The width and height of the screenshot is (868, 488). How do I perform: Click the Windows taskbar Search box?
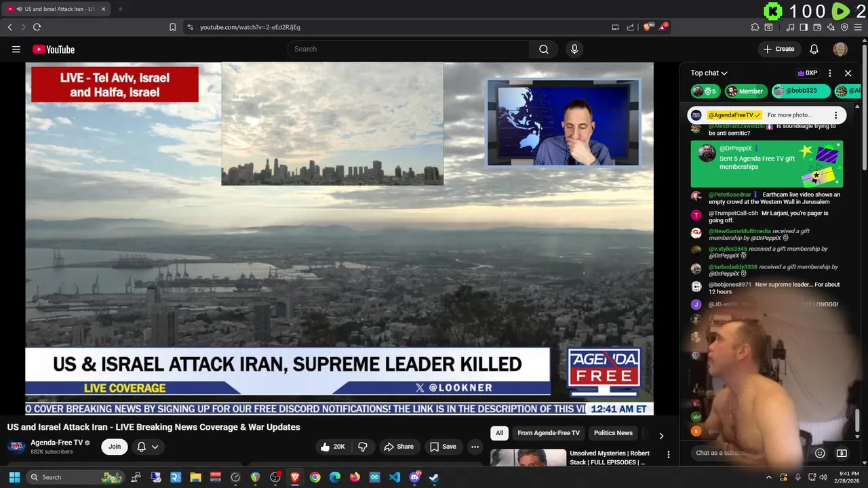click(x=76, y=477)
